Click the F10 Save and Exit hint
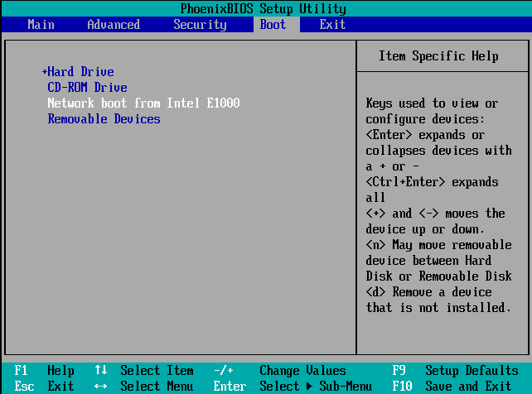The width and height of the screenshot is (532, 394). pyautogui.click(x=452, y=387)
